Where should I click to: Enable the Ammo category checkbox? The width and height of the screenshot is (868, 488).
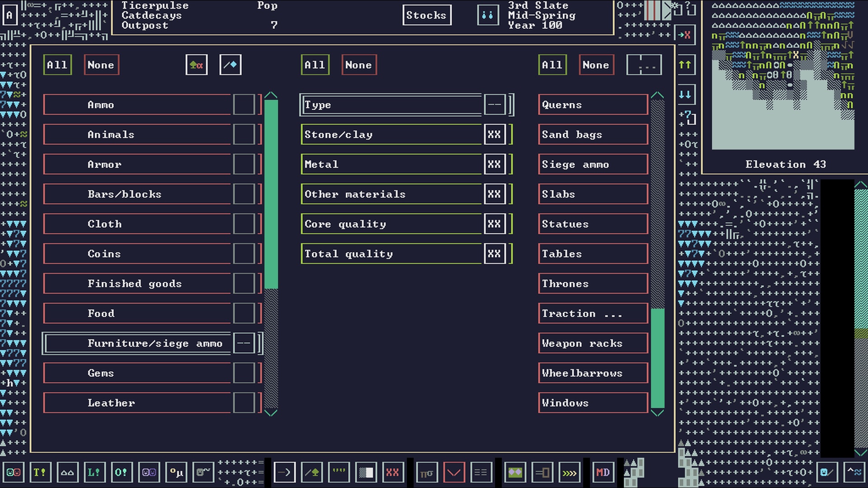click(244, 105)
